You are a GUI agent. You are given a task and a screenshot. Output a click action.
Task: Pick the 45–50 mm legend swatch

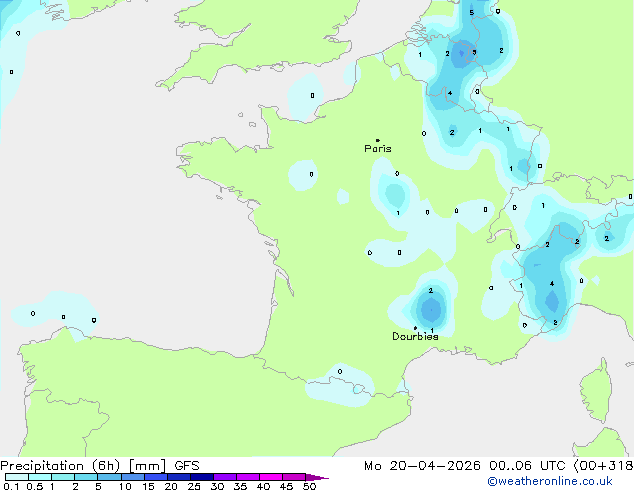point(294,477)
